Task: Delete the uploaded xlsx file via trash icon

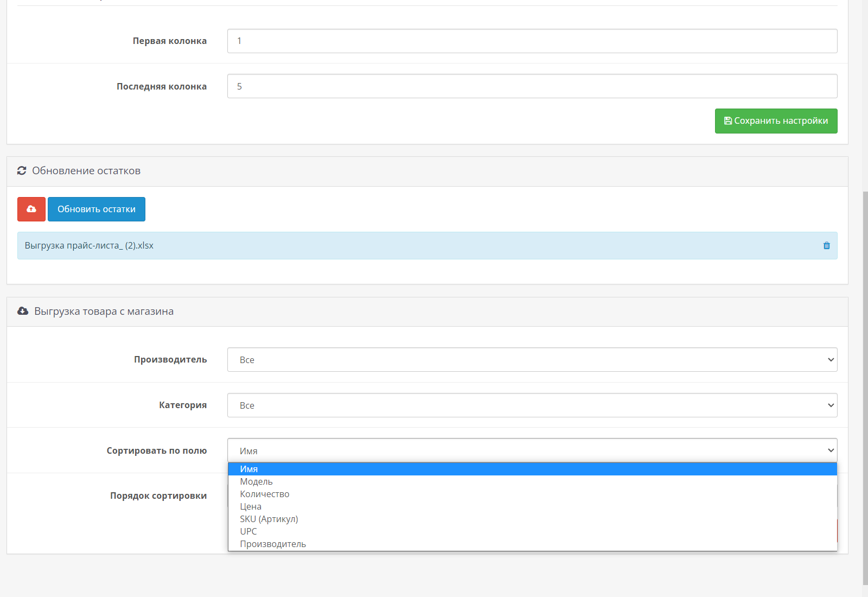Action: (827, 245)
